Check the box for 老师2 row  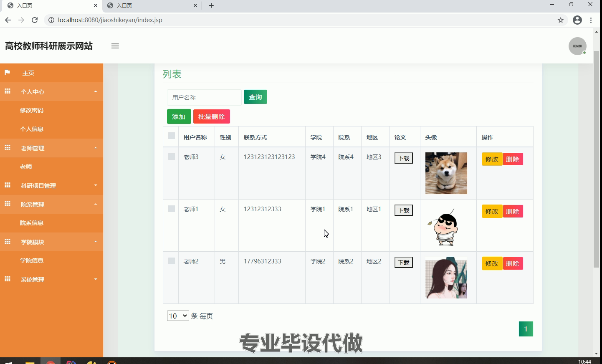coord(172,261)
